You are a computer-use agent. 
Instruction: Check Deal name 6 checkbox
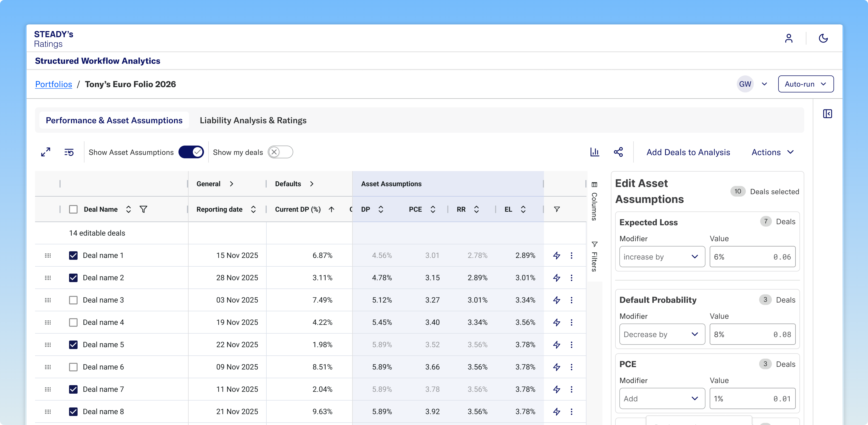(73, 367)
